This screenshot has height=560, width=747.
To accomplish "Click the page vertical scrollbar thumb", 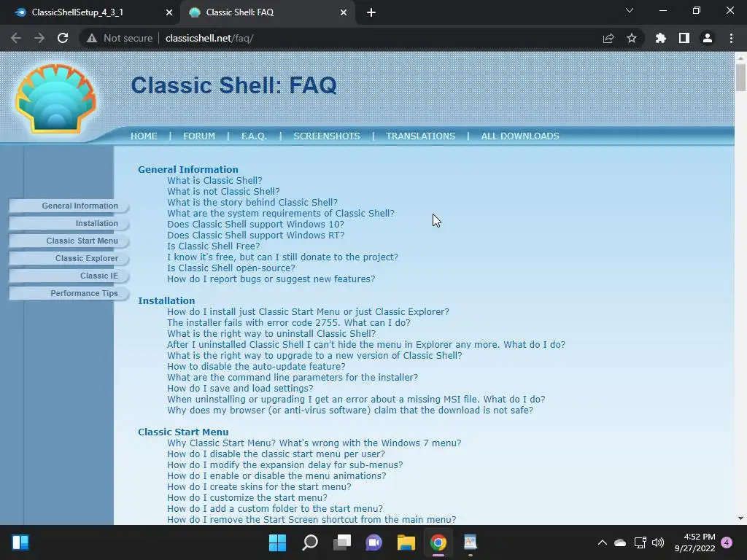I will pos(740,76).
